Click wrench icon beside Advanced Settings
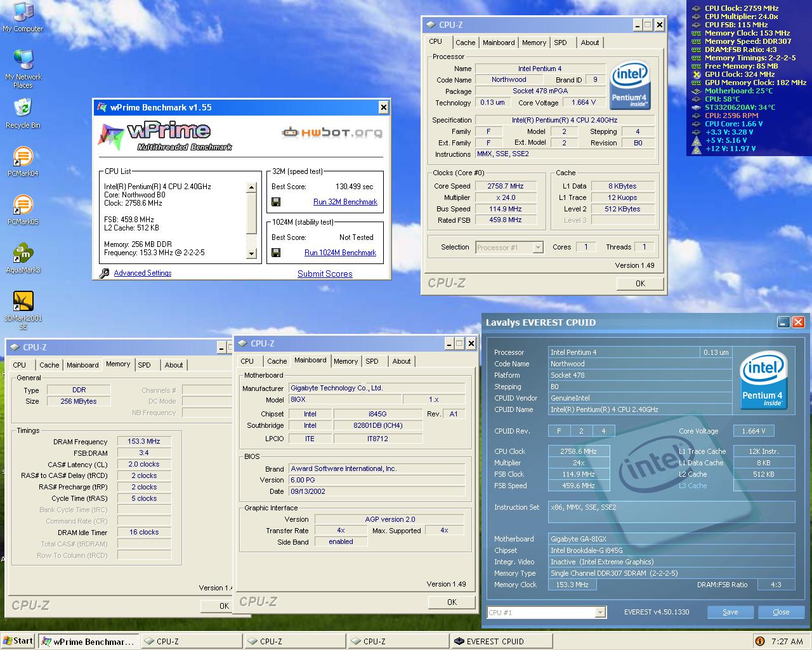 (x=104, y=273)
